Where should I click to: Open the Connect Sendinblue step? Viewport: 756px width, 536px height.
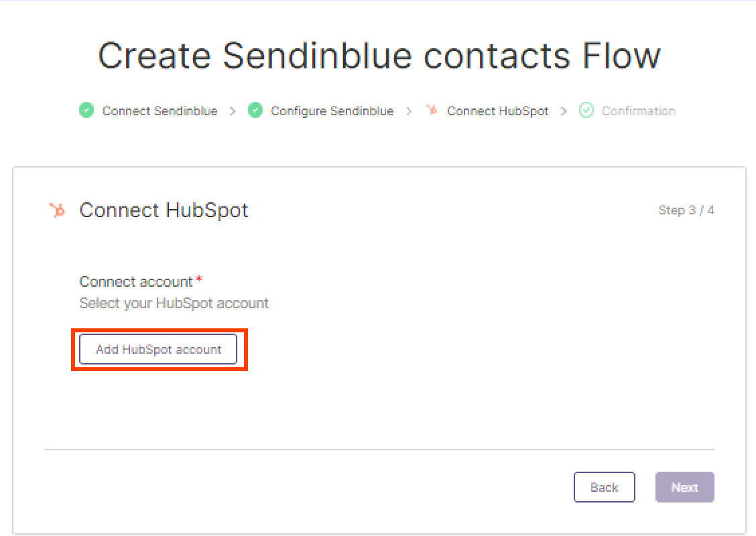160,111
